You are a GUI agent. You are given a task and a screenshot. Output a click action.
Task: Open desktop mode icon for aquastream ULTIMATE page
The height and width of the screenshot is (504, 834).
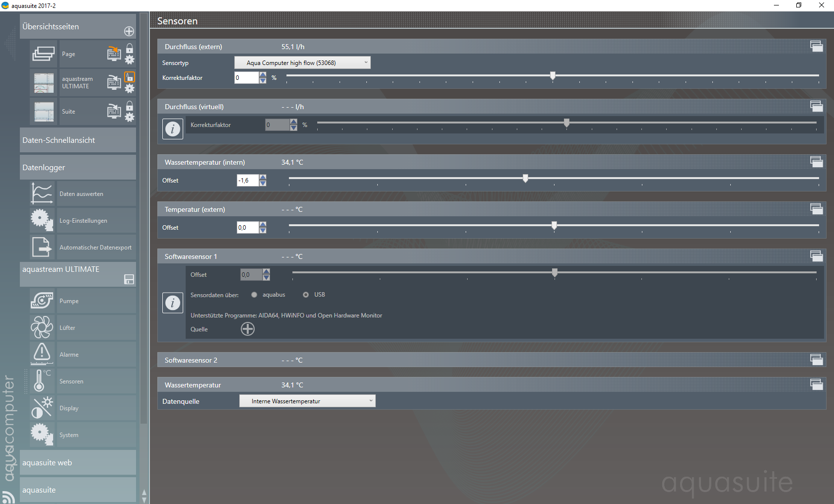pos(114,82)
